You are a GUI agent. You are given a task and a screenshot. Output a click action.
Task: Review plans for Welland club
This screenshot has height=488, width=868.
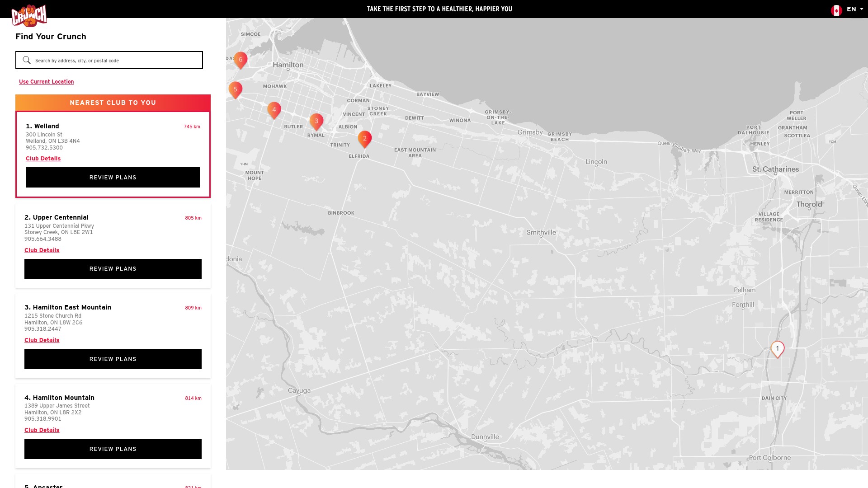click(113, 178)
